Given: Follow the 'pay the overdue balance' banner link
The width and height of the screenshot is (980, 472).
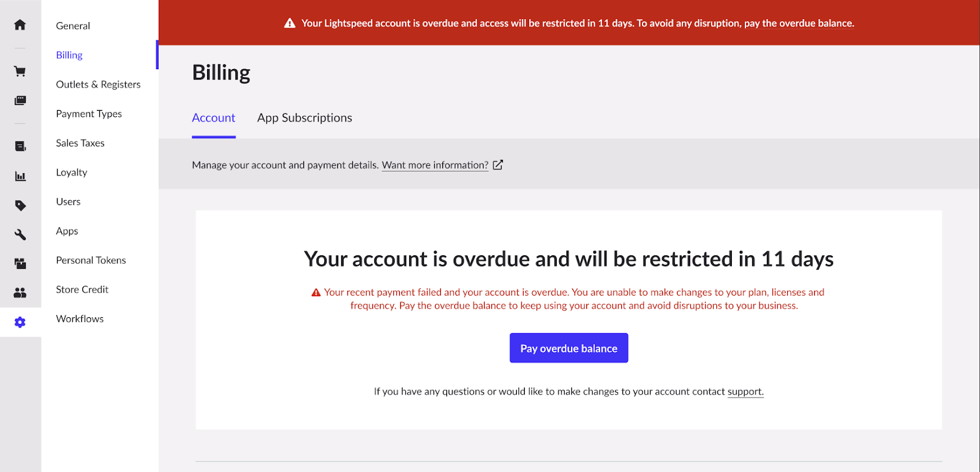Looking at the screenshot, I should (x=799, y=23).
